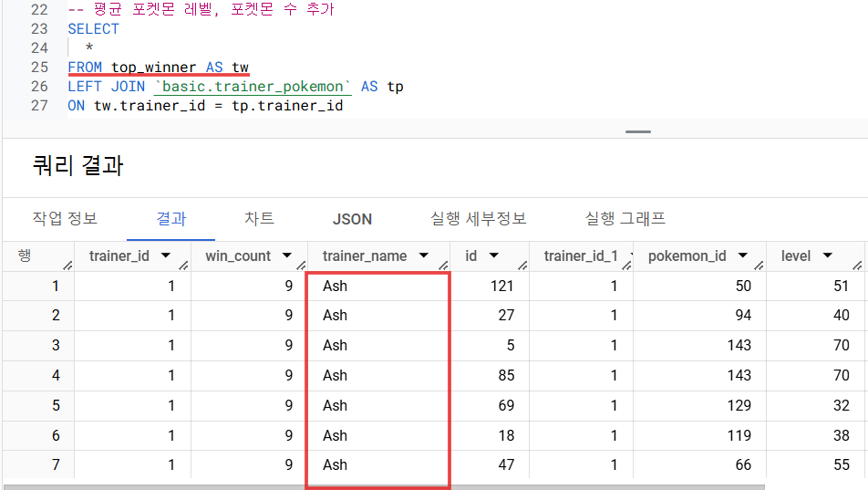This screenshot has width=868, height=490.
Task: Switch to the 결과 tab
Action: click(171, 218)
